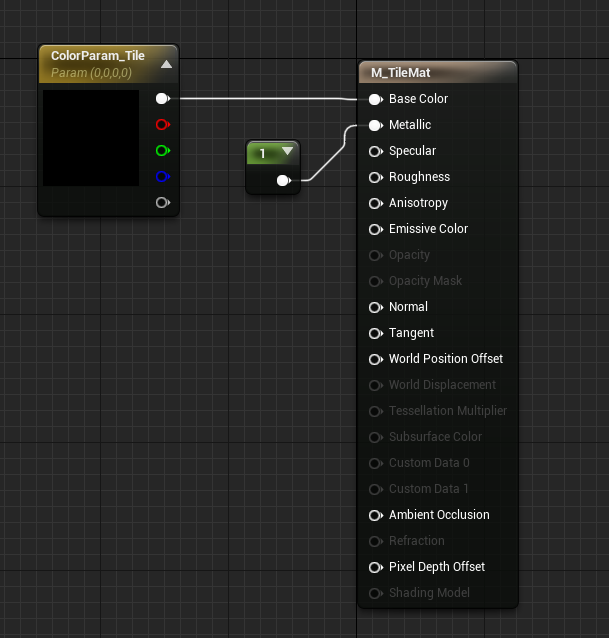This screenshot has height=638, width=609.
Task: Click the Subsurface Color pin
Action: coord(375,437)
